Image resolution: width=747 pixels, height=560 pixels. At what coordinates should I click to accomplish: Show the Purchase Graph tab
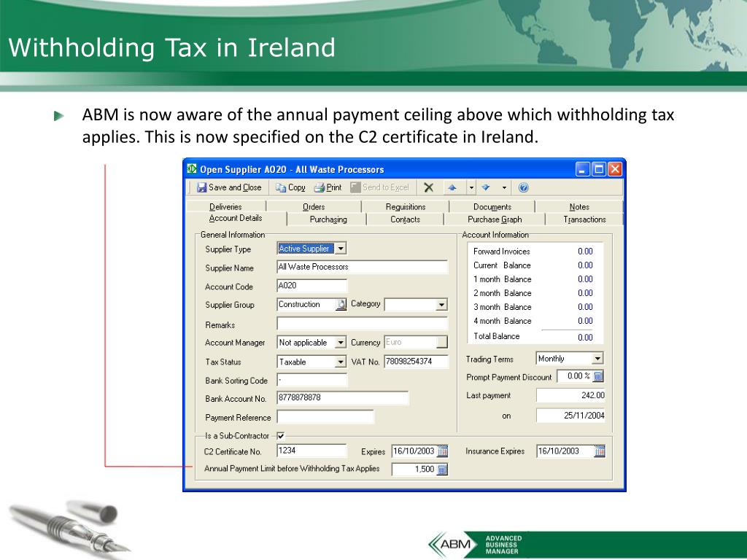point(495,219)
